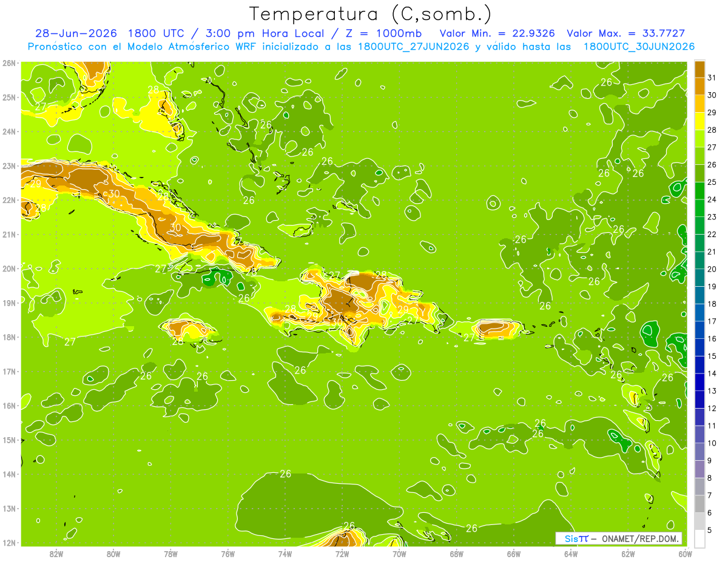Viewport: 728px width, 562px height.
Task: Click the '25N' latitude axis label
Action: coord(9,97)
